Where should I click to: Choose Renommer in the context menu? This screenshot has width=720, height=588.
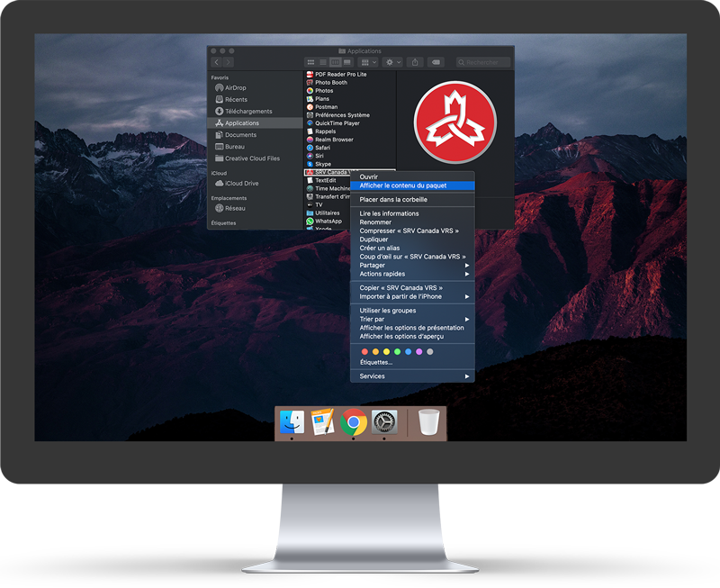coord(412,222)
